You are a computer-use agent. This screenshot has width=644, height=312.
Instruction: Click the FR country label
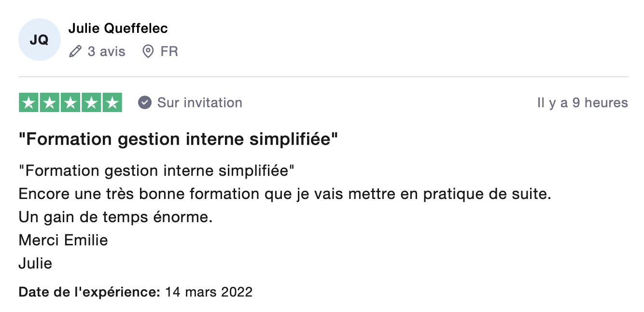[x=169, y=51]
